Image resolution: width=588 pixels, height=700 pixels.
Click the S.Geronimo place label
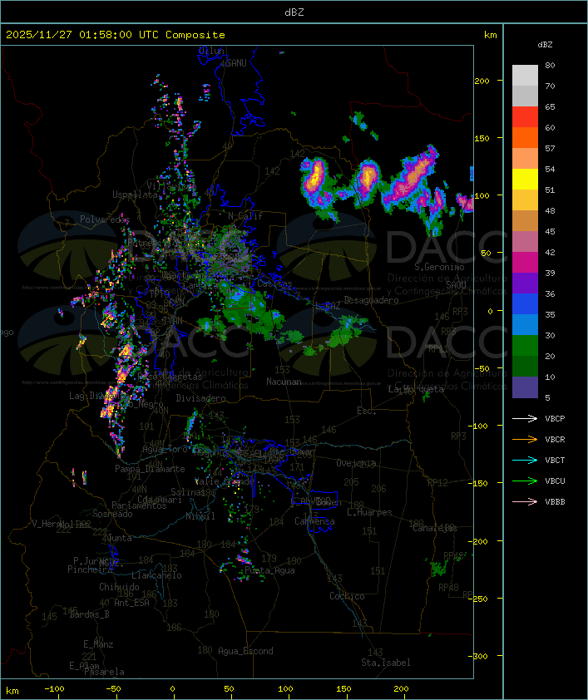pos(439,267)
